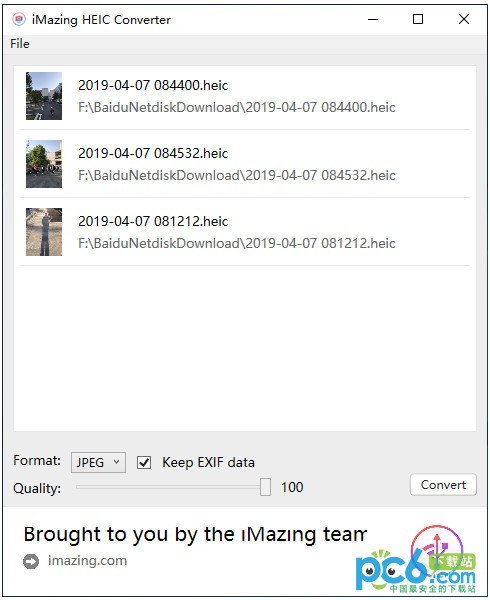Select the 2019-04-07 081212.heic file name
The height and width of the screenshot is (600, 490).
point(153,221)
